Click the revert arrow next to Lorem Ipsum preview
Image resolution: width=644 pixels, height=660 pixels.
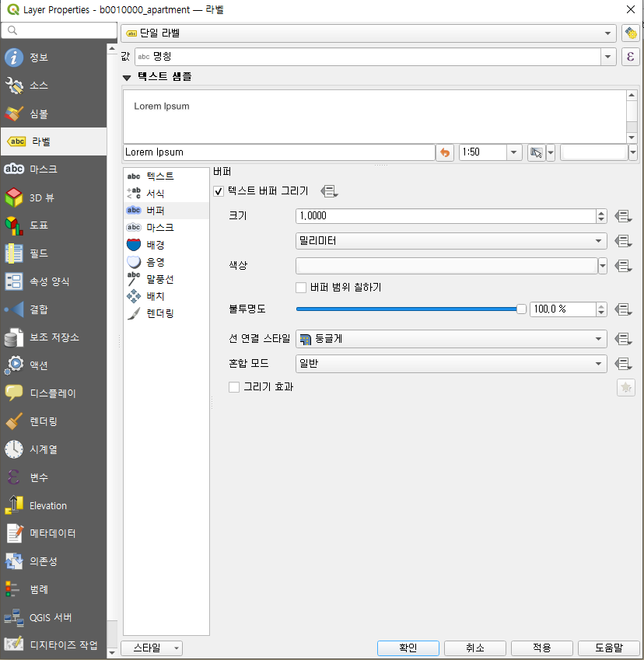[444, 152]
